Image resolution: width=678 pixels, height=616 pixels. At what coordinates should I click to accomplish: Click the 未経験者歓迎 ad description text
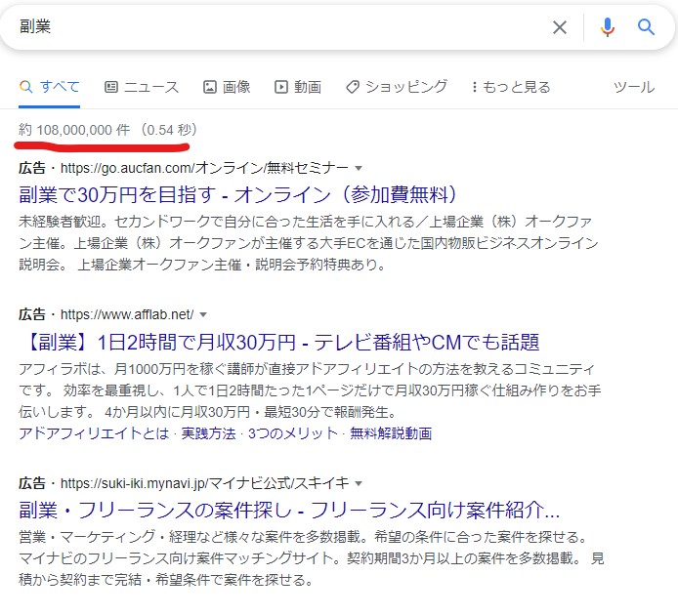tap(309, 243)
